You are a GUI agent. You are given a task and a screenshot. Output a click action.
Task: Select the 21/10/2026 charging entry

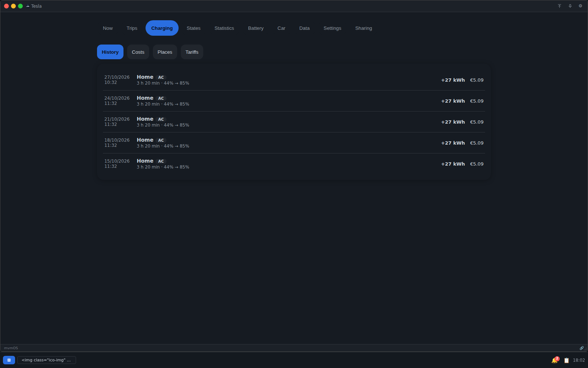pos(294,122)
